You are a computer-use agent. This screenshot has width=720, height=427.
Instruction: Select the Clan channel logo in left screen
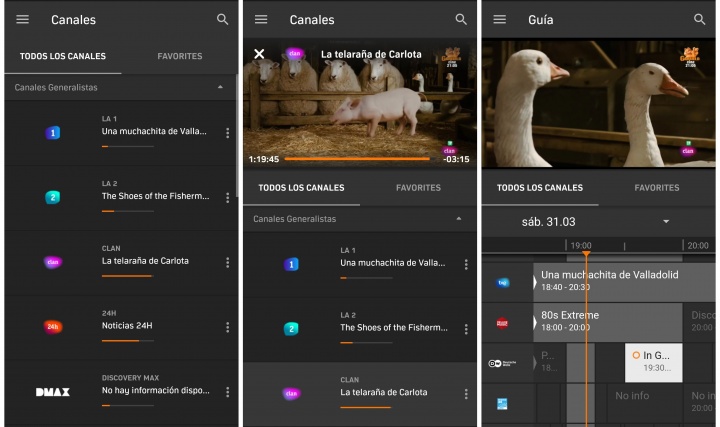point(53,262)
